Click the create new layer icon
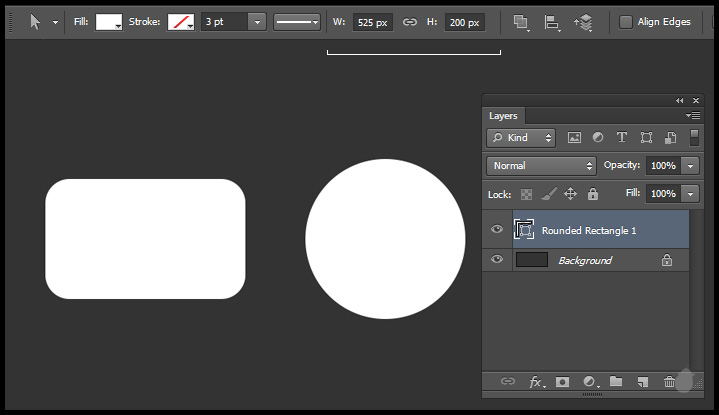This screenshot has width=719, height=415. coord(643,382)
